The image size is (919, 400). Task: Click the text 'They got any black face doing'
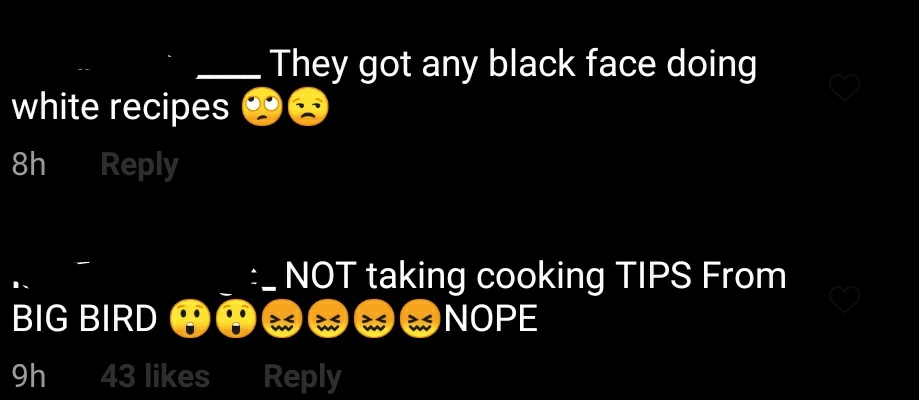click(x=513, y=65)
